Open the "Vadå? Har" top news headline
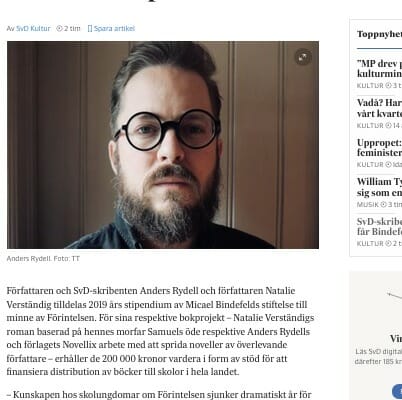 [379, 108]
